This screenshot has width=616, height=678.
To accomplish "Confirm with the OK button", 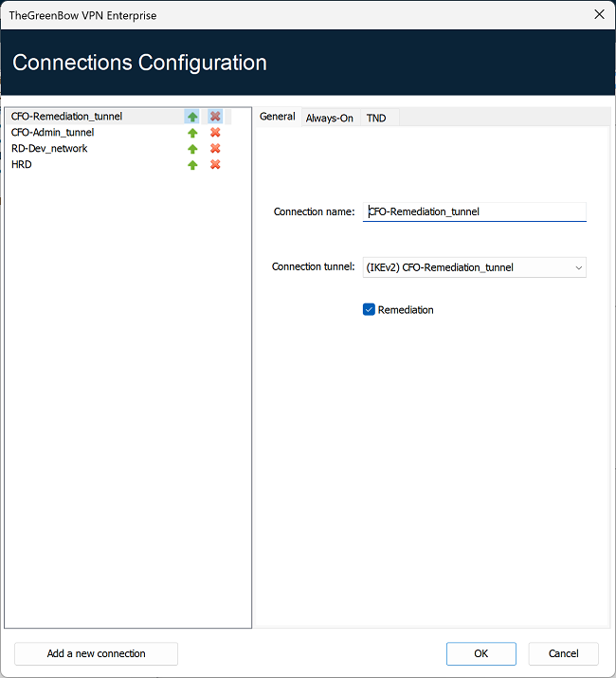I will click(481, 653).
